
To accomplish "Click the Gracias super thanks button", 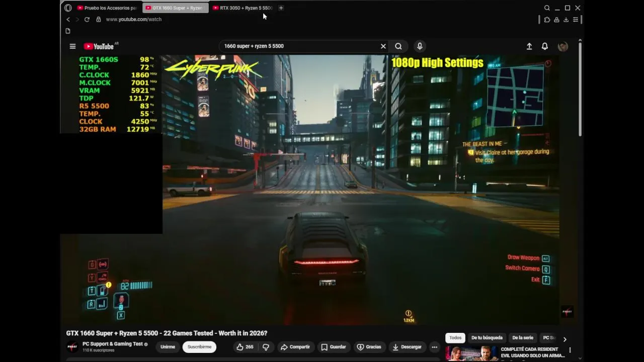I will 369,347.
